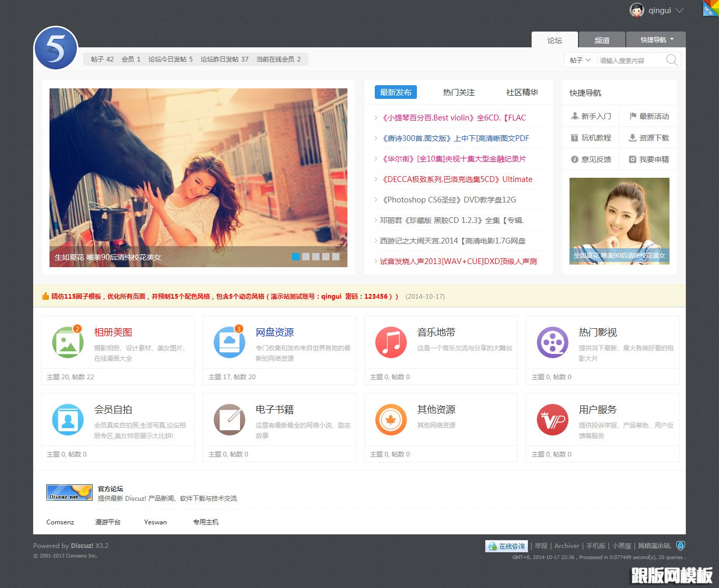The width and height of the screenshot is (719, 588).
Task: Open the Photoshop CS6圣经 thread link
Action: click(448, 199)
